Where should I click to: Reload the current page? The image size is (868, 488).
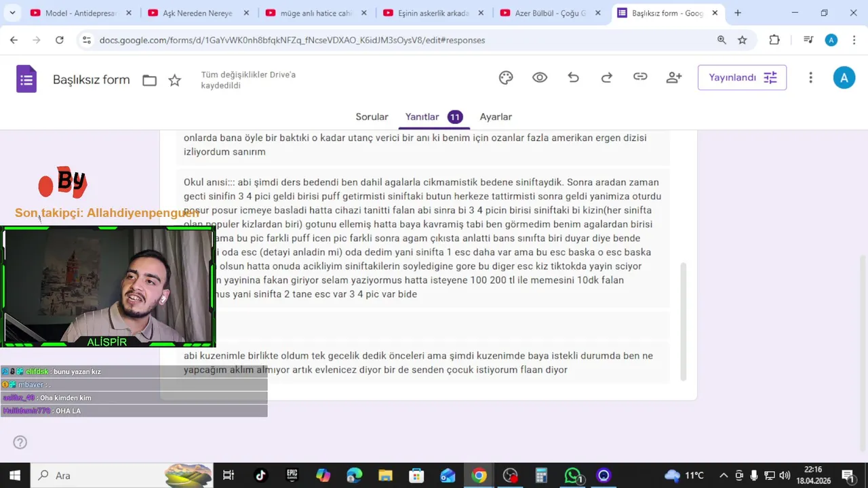click(60, 40)
